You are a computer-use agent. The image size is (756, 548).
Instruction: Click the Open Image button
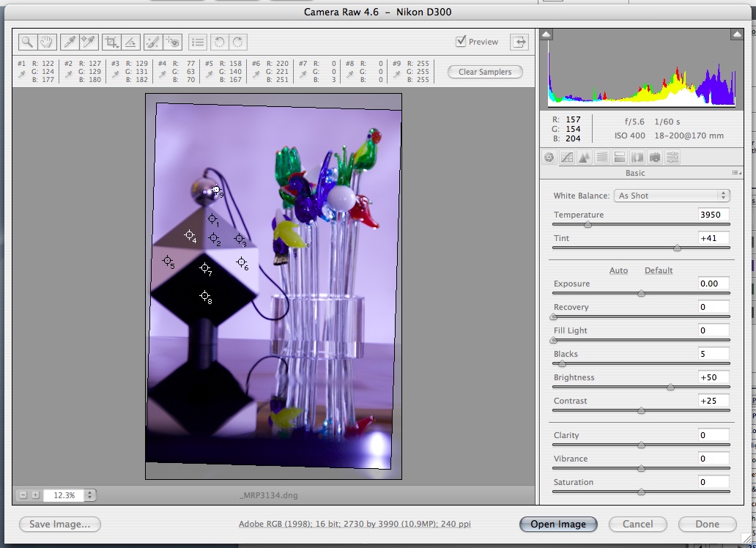tap(557, 524)
